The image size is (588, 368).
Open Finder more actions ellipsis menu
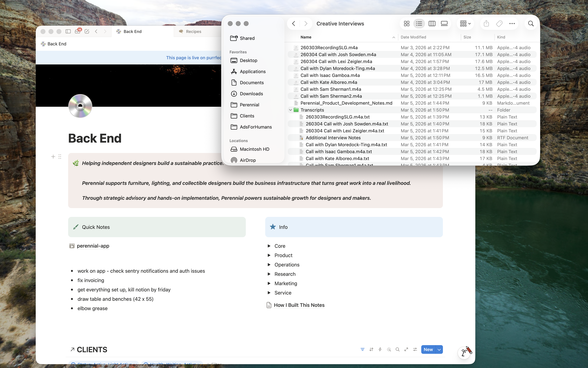512,24
